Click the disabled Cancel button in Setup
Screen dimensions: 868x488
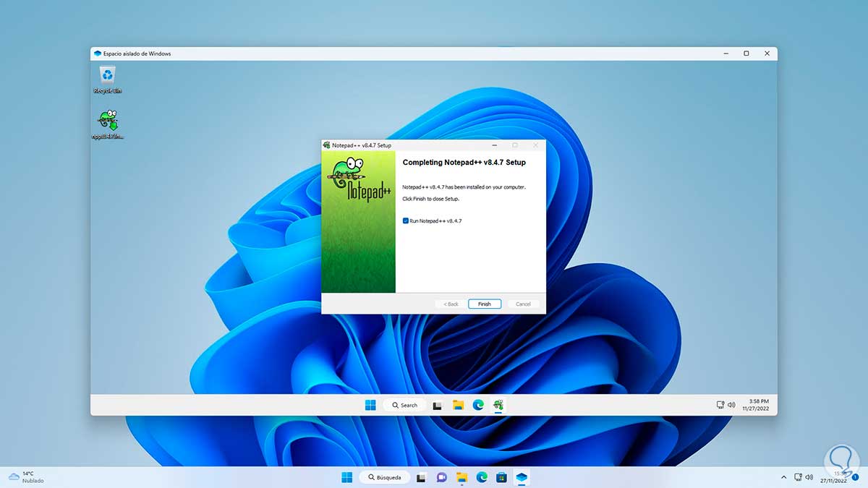tap(524, 304)
